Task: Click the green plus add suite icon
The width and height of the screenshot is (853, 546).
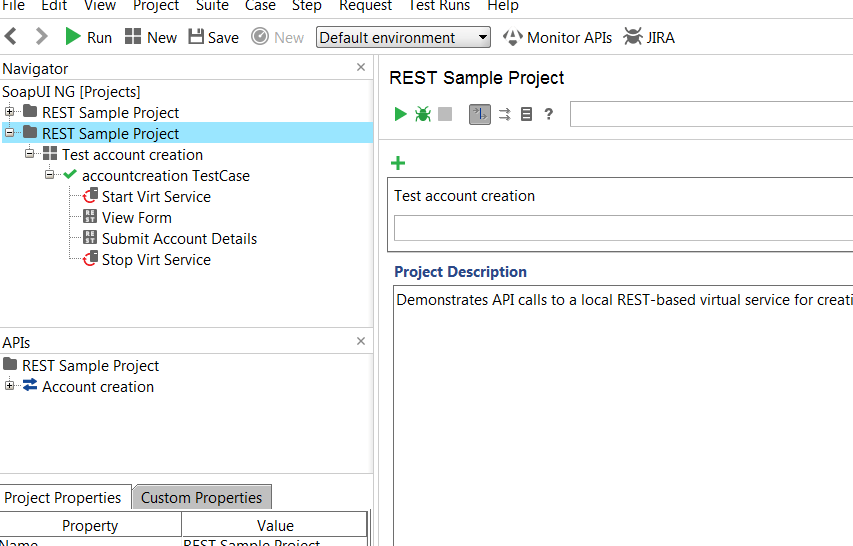Action: pyautogui.click(x=398, y=163)
